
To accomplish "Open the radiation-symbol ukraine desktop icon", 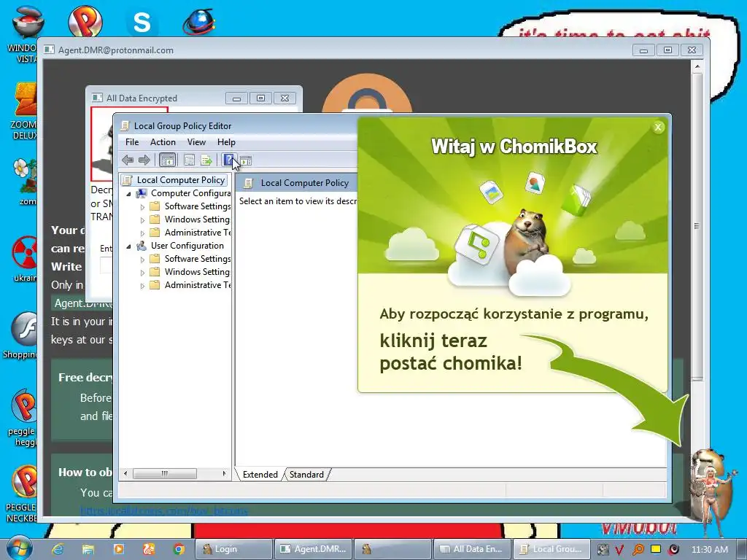I will click(x=25, y=258).
